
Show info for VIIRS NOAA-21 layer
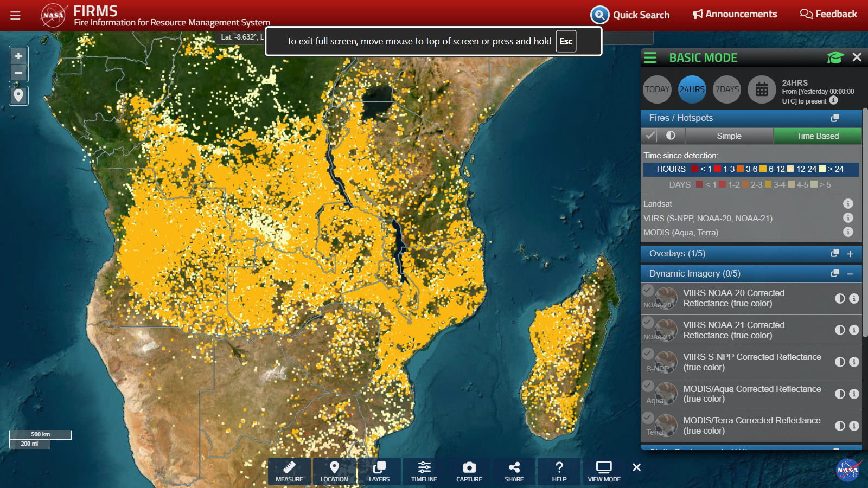click(854, 330)
